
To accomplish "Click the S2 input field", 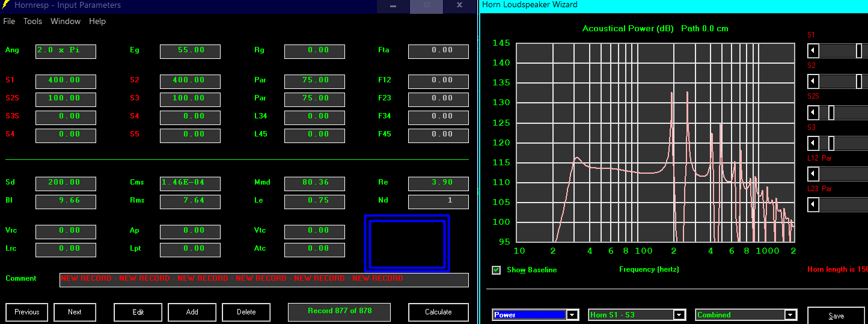I will (x=190, y=81).
